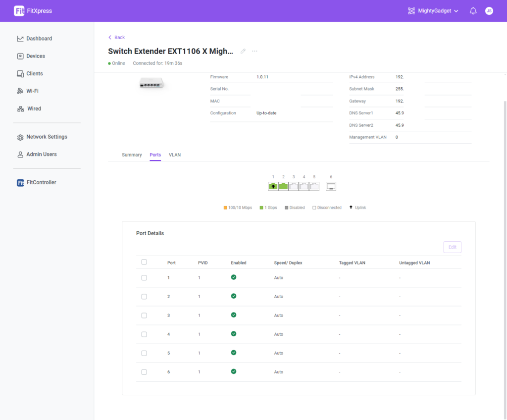Click the FitXpress logo icon

click(x=19, y=11)
